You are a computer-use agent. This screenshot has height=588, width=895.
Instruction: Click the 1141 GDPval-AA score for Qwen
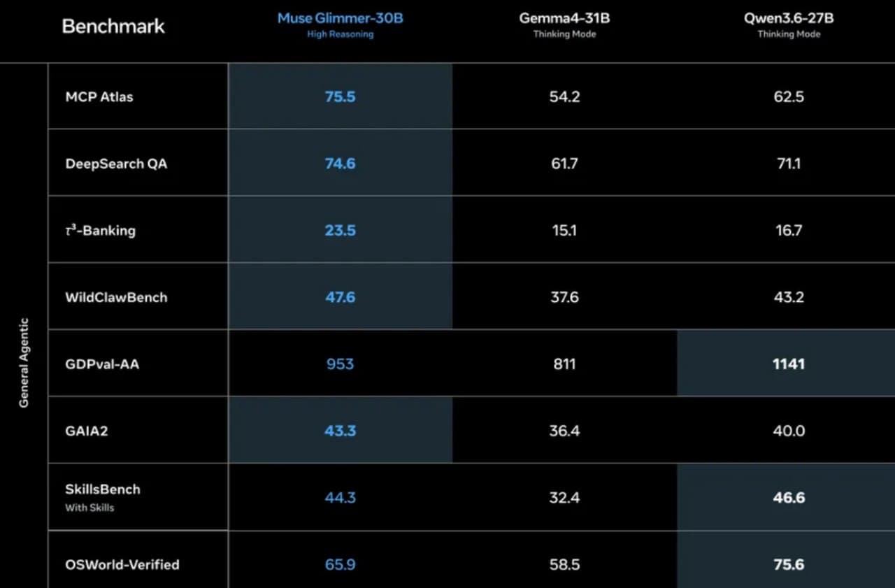[x=789, y=364]
